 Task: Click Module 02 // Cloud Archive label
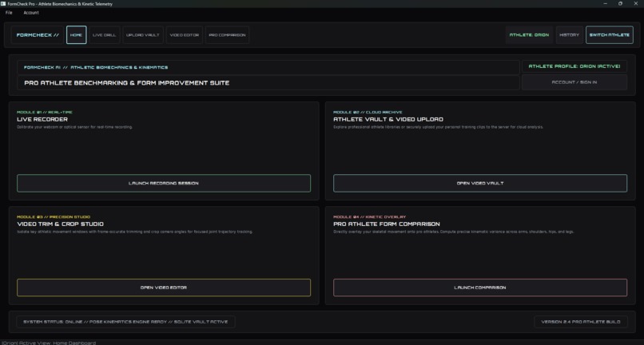coord(368,112)
